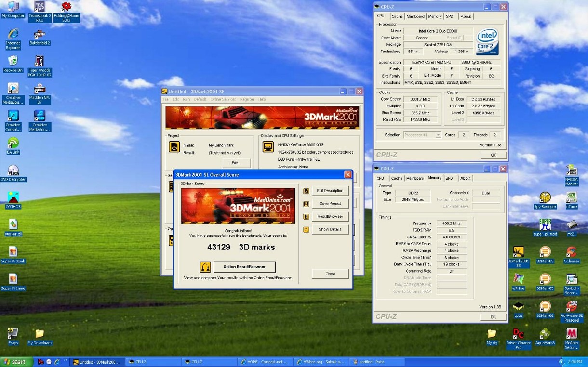The image size is (588, 367).
Task: Select the Driver Cleaner Pro icon
Action: [x=519, y=339]
